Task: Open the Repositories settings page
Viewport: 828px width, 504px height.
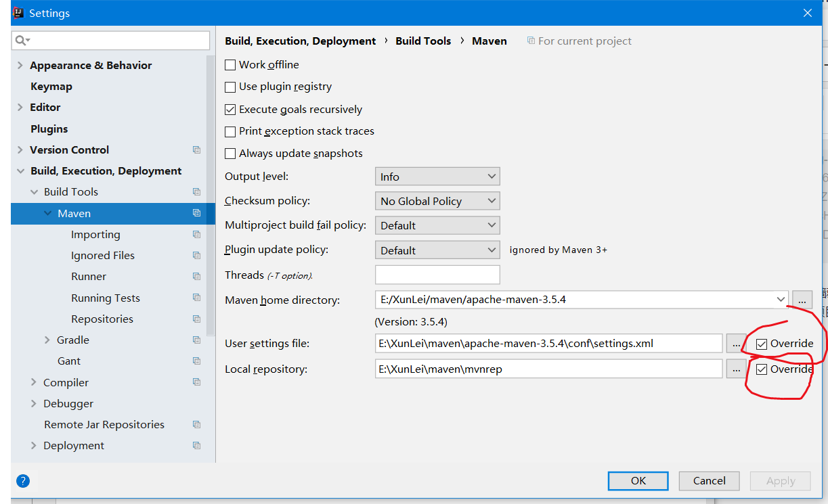Action: pos(102,319)
